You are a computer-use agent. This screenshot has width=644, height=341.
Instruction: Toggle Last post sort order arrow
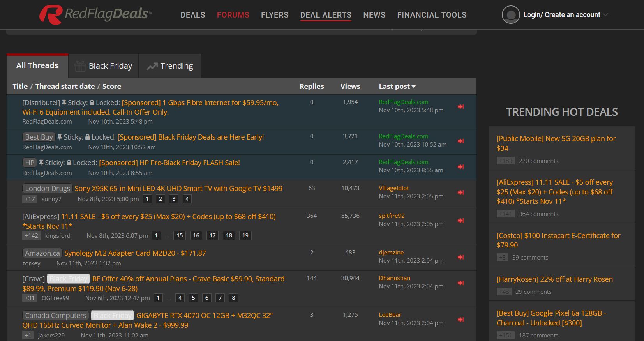[x=414, y=87]
